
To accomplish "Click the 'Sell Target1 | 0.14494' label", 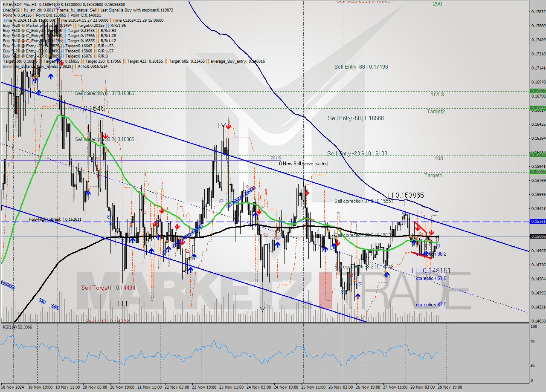I will point(108,288).
